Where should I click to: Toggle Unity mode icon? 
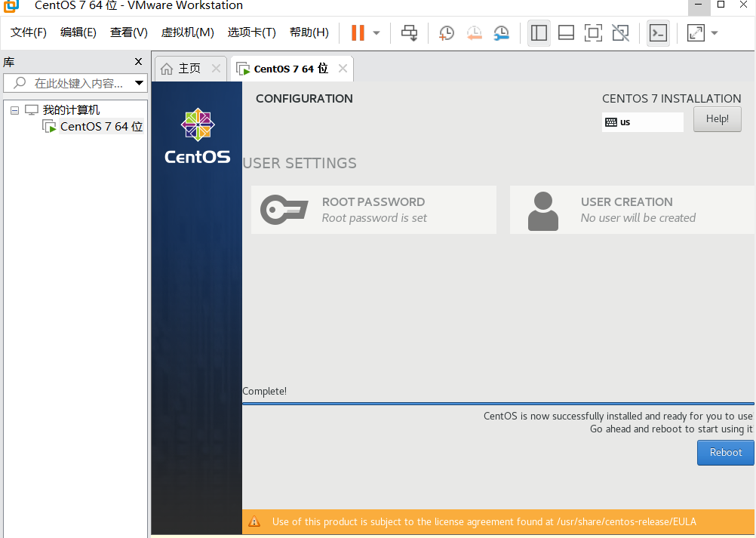click(x=620, y=32)
